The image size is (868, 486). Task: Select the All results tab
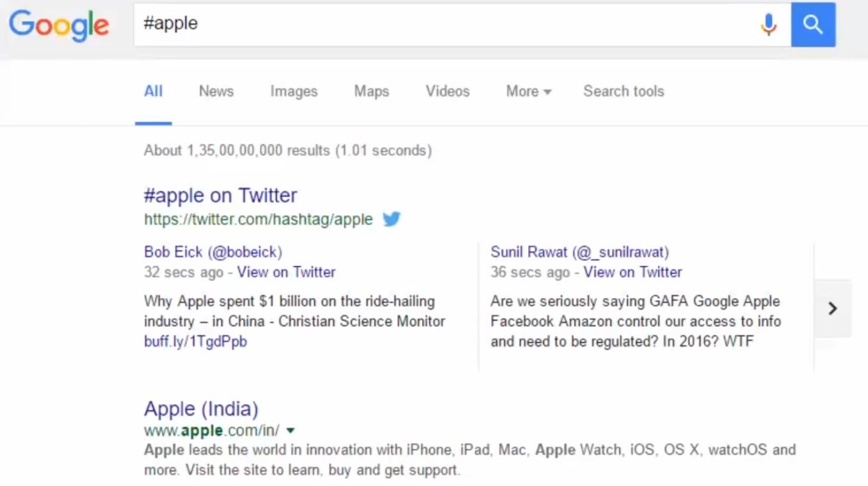point(153,91)
